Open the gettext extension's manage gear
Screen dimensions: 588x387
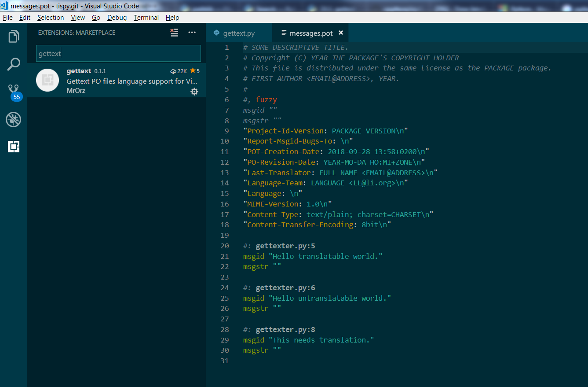tap(194, 92)
